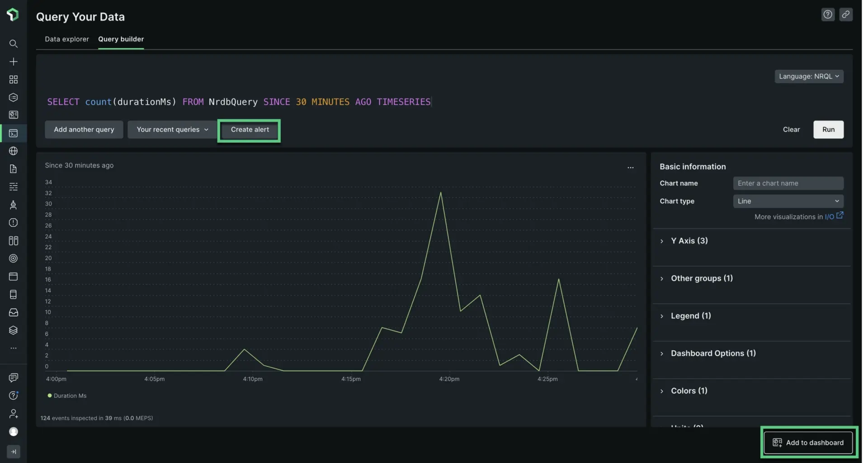
Task: Open the robot icon in the sidebar
Action: pos(14,205)
